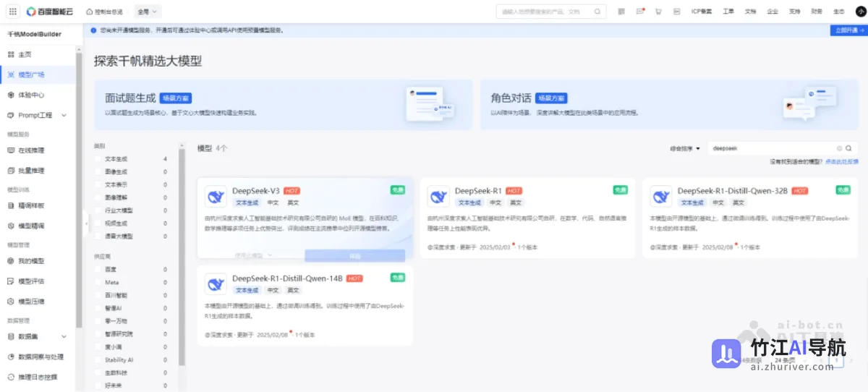Open the DeepSeek-R1 model card title
This screenshot has height=392, width=868.
coord(478,191)
